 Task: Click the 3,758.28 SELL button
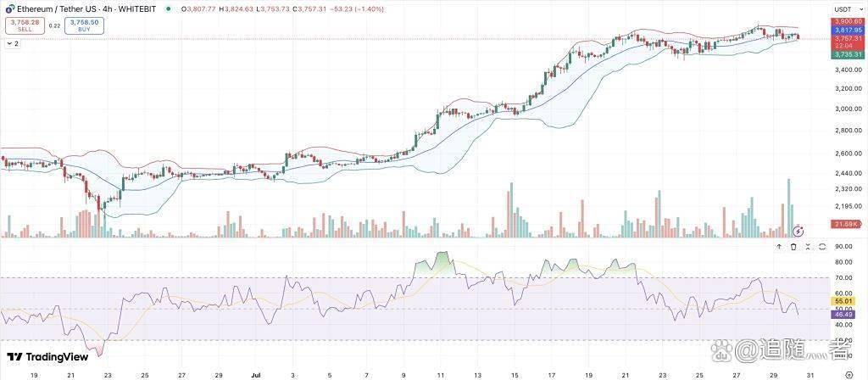point(23,25)
